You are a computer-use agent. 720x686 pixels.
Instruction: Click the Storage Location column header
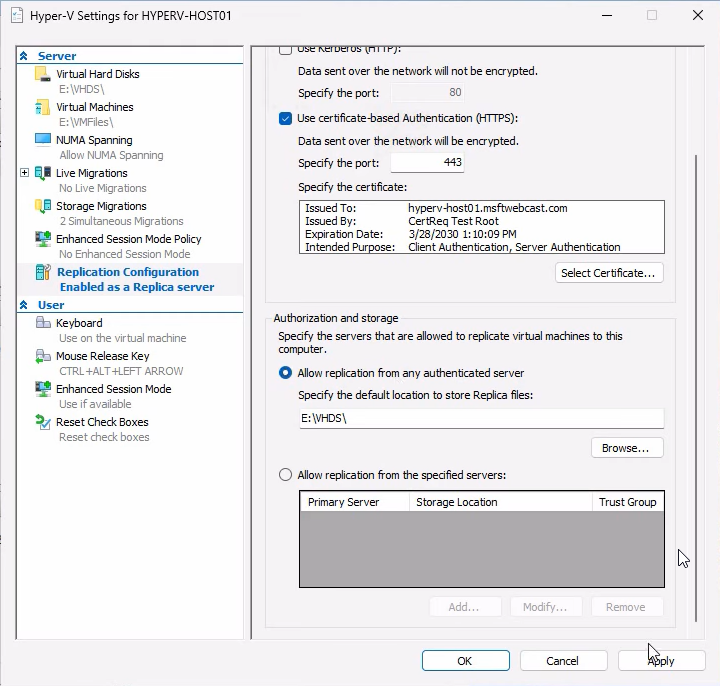tap(501, 502)
